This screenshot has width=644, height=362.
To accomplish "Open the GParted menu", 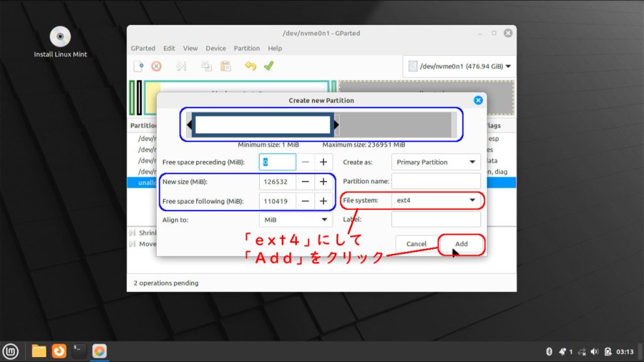I will pyautogui.click(x=143, y=48).
